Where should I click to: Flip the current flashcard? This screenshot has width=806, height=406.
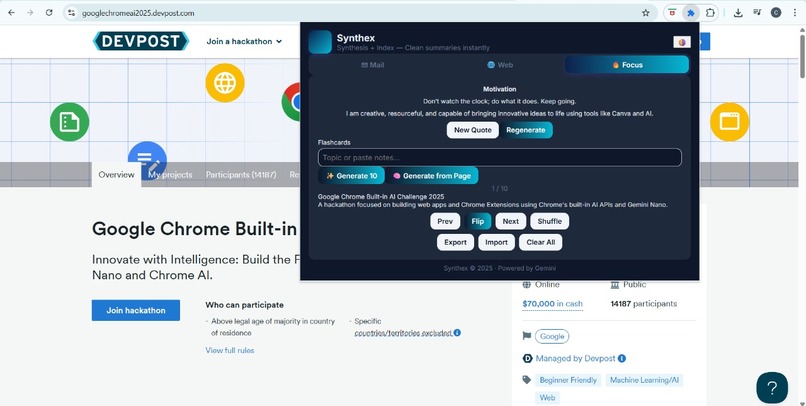[x=478, y=222]
